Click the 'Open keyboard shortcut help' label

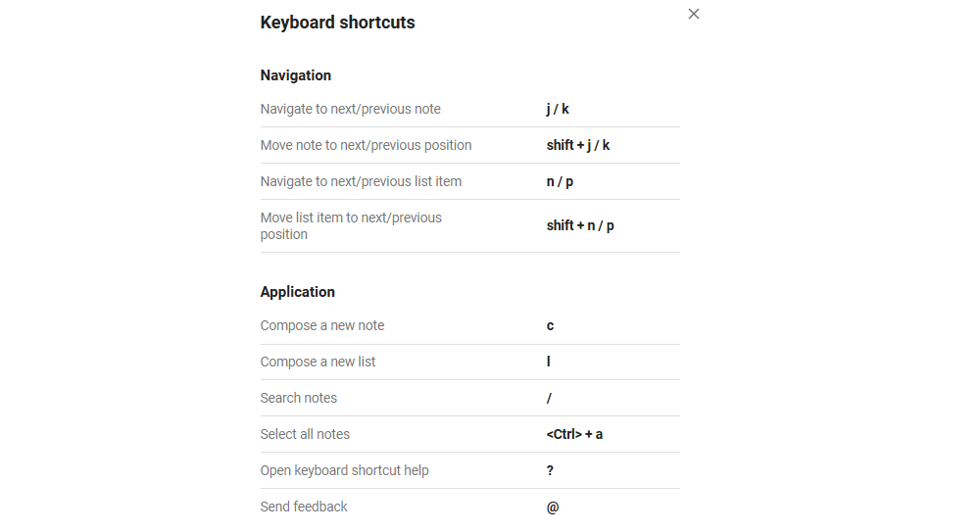(x=344, y=470)
